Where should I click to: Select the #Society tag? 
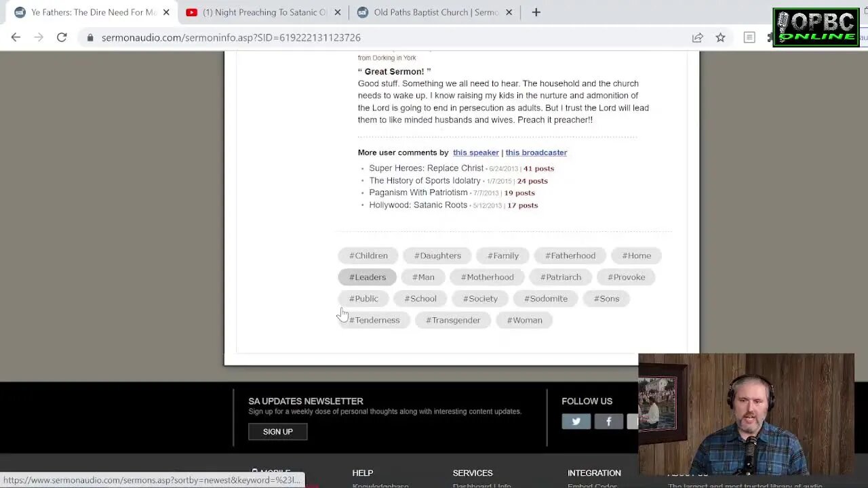(480, 298)
